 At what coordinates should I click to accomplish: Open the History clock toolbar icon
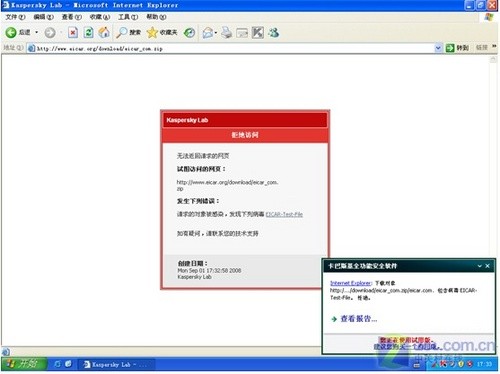(x=190, y=33)
